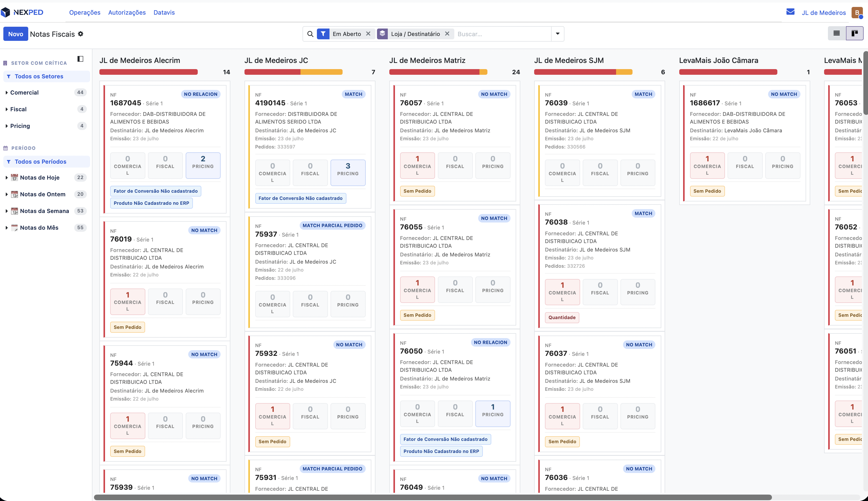Click Sem Pedido tag on NF 76019

pos(127,327)
